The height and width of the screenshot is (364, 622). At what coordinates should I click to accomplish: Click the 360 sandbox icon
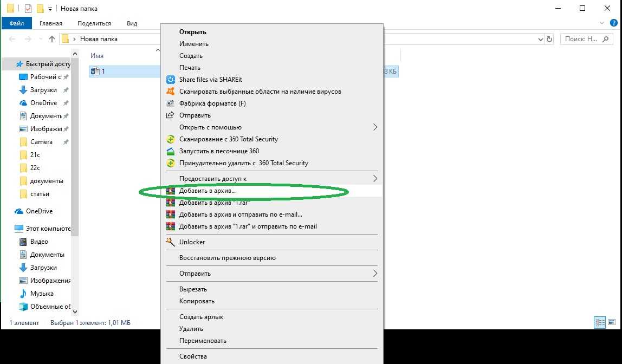(x=171, y=151)
